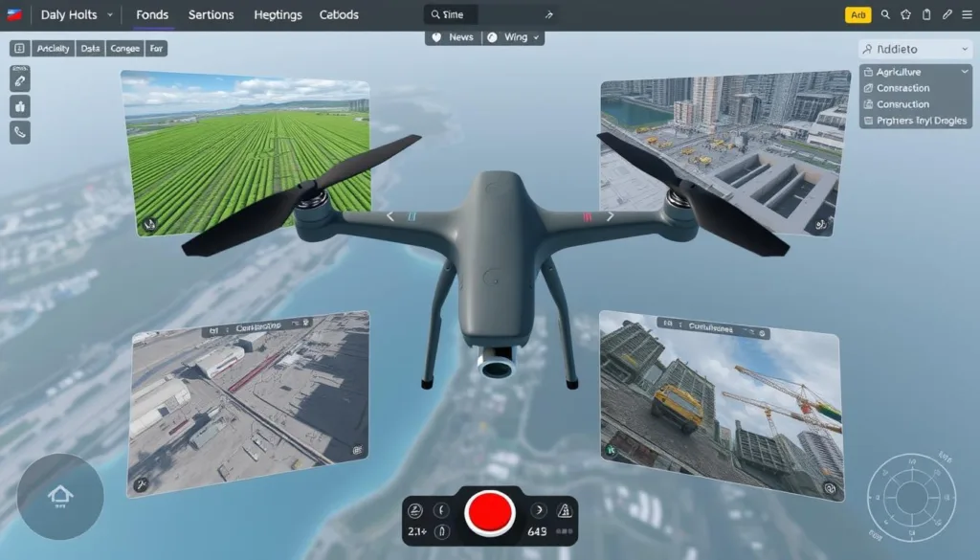Open the city construction aerial view

(x=725, y=152)
